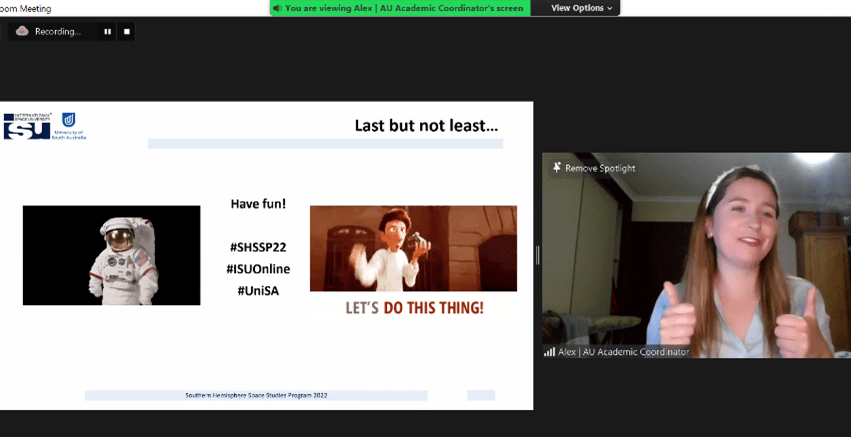
Task: Remove Spotlight from the speaker's video
Action: [x=599, y=168]
